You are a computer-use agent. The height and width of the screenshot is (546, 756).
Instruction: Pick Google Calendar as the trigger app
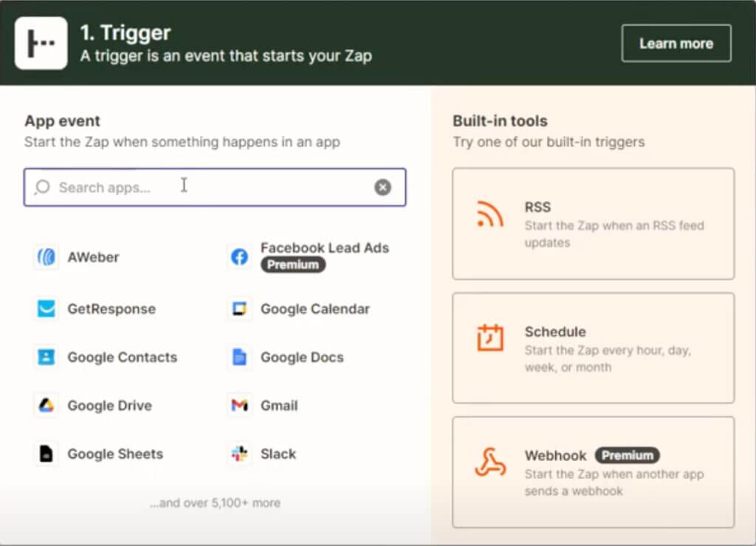pos(238,309)
